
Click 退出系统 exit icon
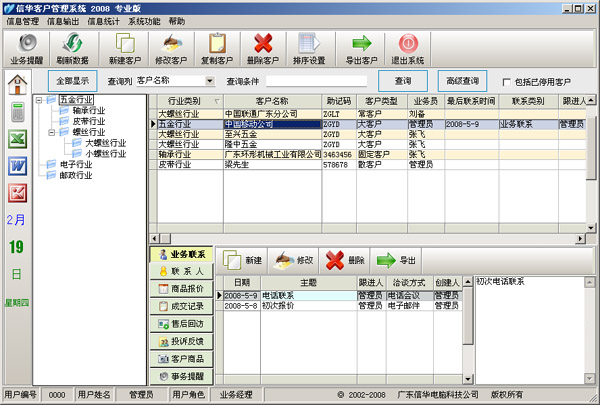coord(409,43)
